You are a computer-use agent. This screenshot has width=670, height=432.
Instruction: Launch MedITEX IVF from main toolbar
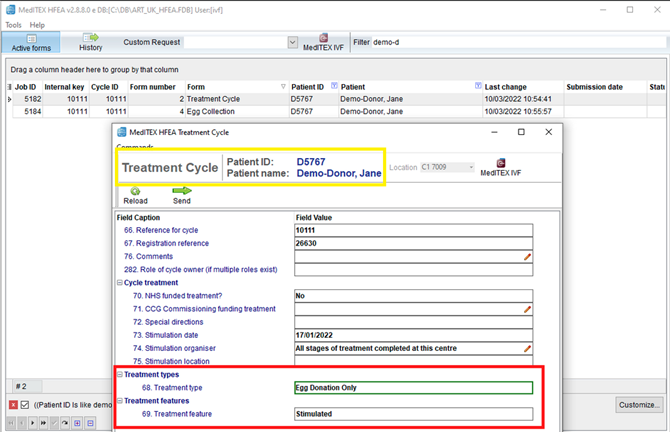click(x=323, y=42)
